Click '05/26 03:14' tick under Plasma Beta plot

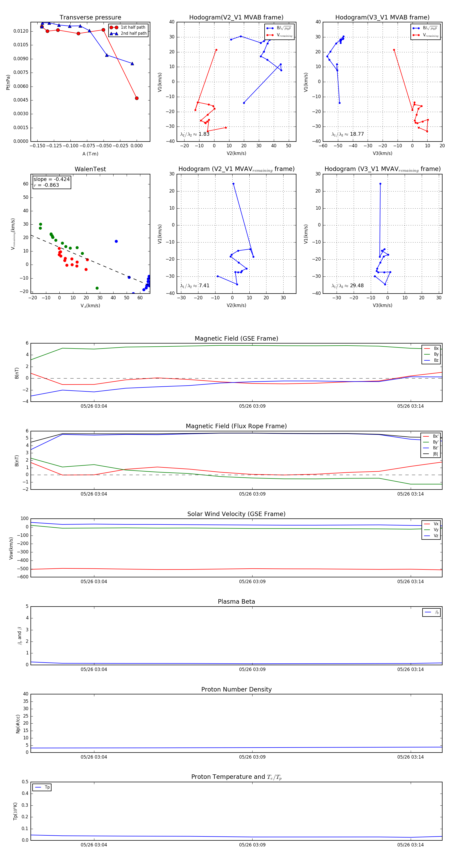[x=410, y=669]
